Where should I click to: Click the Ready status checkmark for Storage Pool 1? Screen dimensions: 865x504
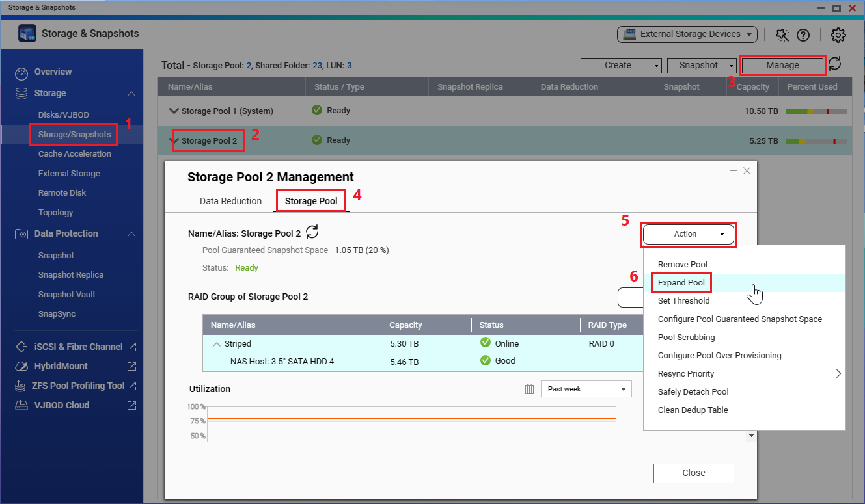[x=317, y=111]
